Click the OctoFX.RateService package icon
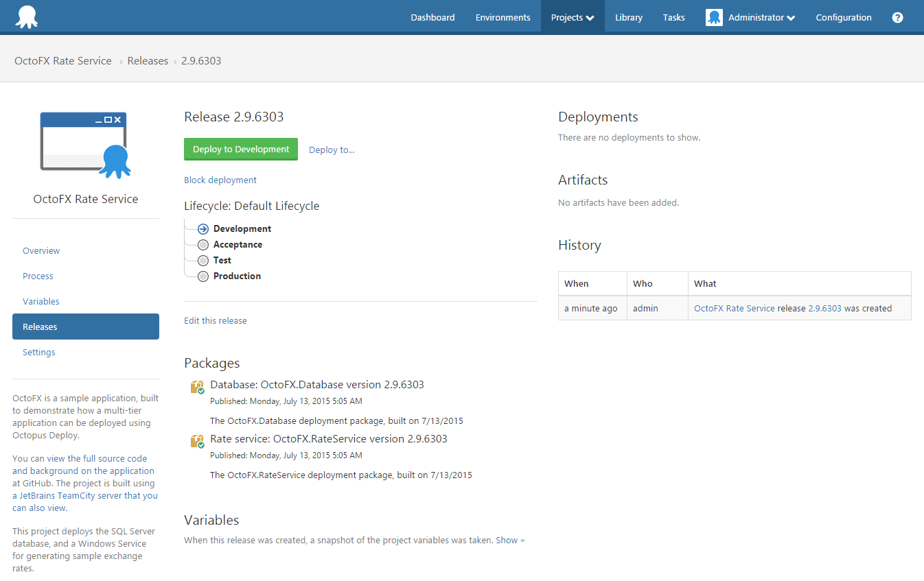This screenshot has height=581, width=924. (196, 439)
